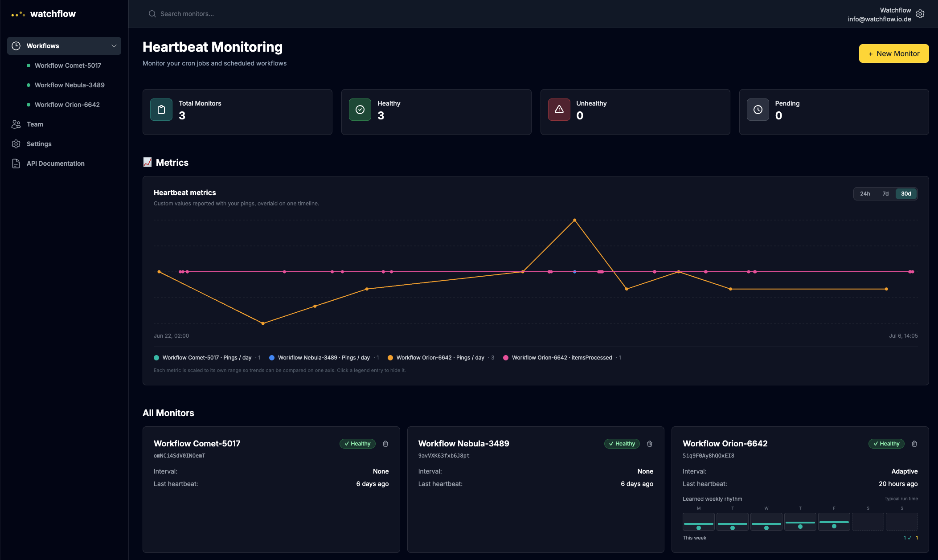Click the Heartbeat Monitoring page heading
Viewport: 938px width, 560px height.
213,47
